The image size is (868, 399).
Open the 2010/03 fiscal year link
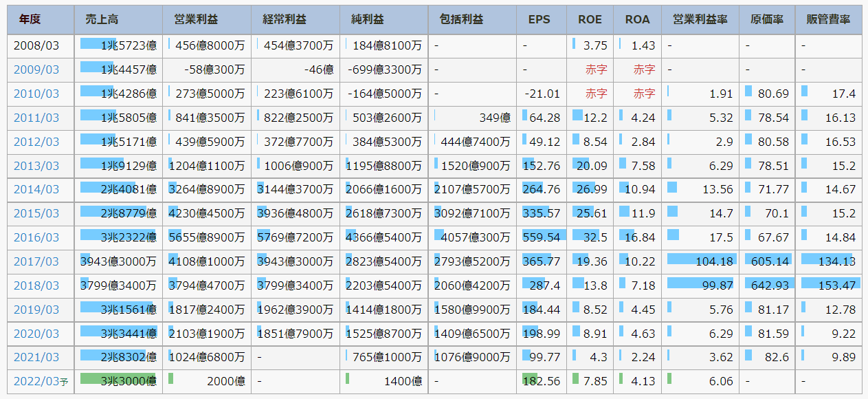pyautogui.click(x=36, y=94)
